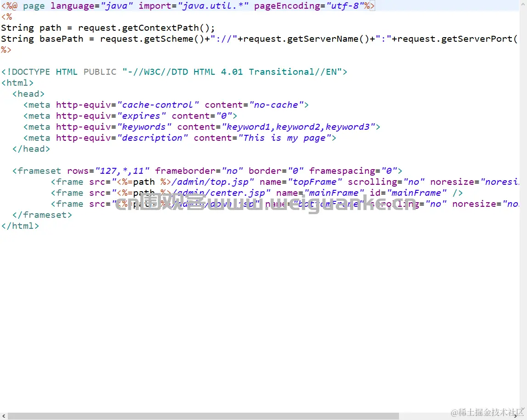Click 'request.getServerName()' in the basePath line
The image size is (527, 420).
[306, 39]
